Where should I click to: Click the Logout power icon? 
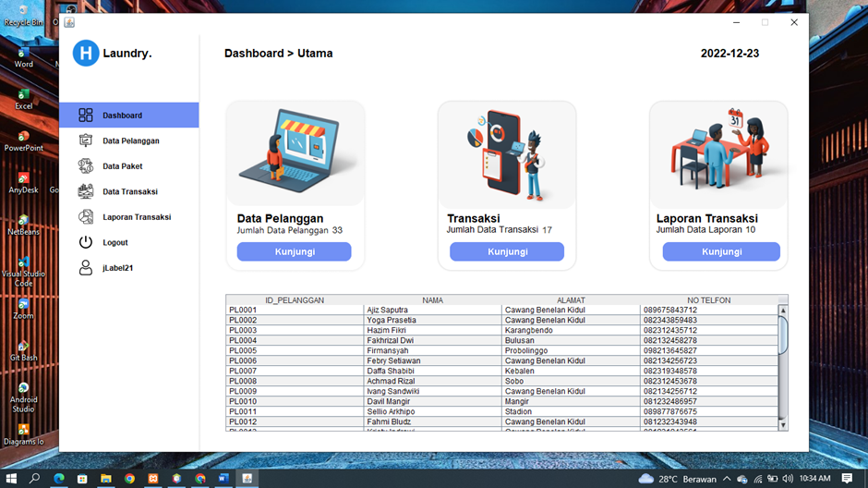86,242
